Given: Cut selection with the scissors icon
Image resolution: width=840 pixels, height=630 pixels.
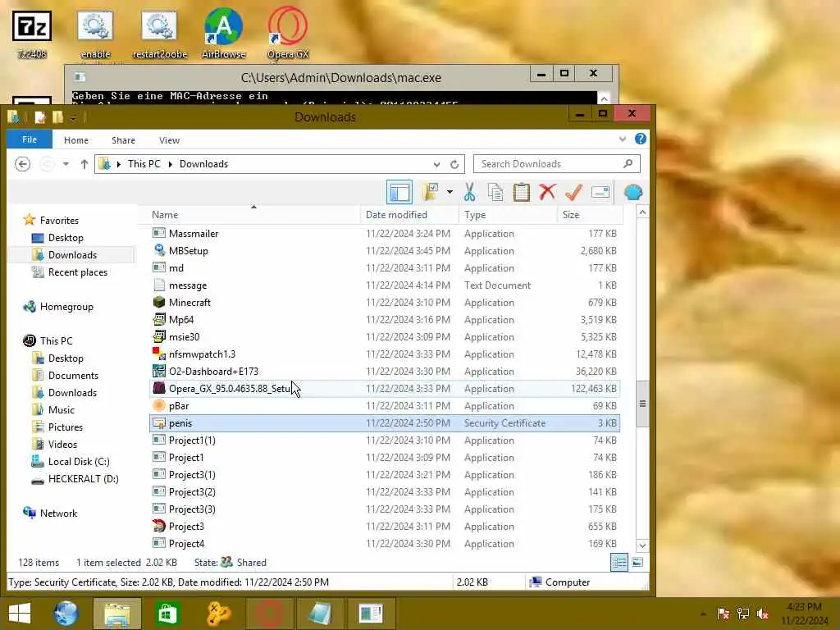Looking at the screenshot, I should 470,192.
